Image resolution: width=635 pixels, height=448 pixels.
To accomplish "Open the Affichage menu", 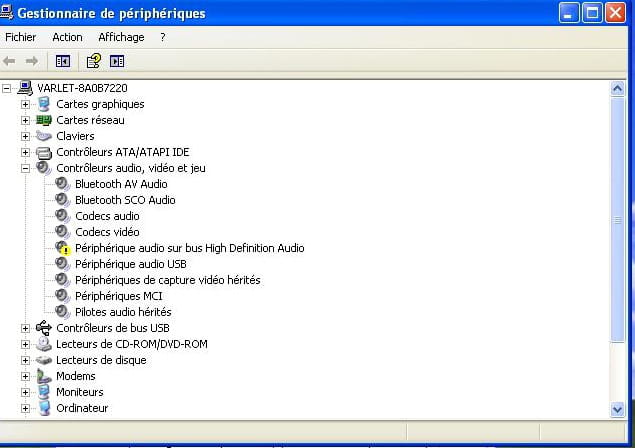I will (121, 37).
